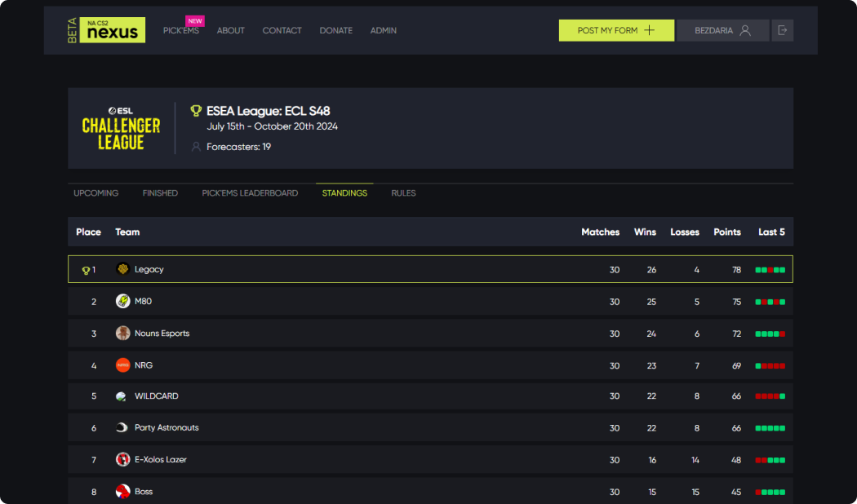The width and height of the screenshot is (857, 504).
Task: Click the Party Astronauts team name
Action: [167, 427]
